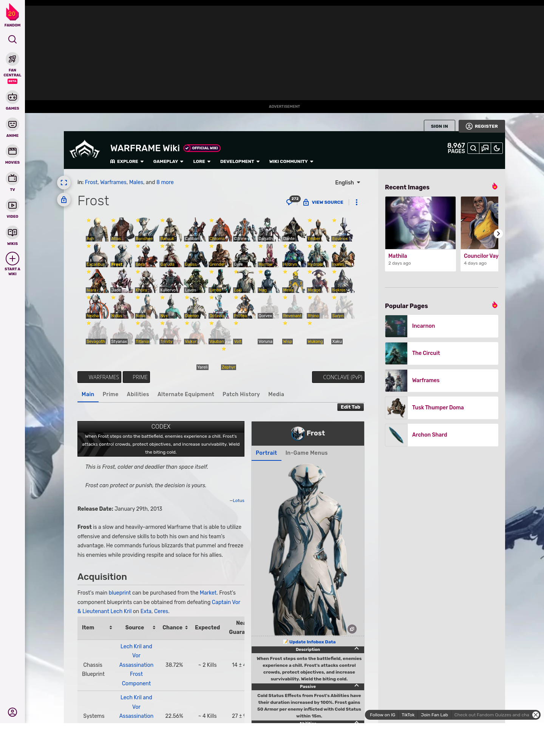Switch to the Abilities tab
544x756 pixels.
[138, 394]
